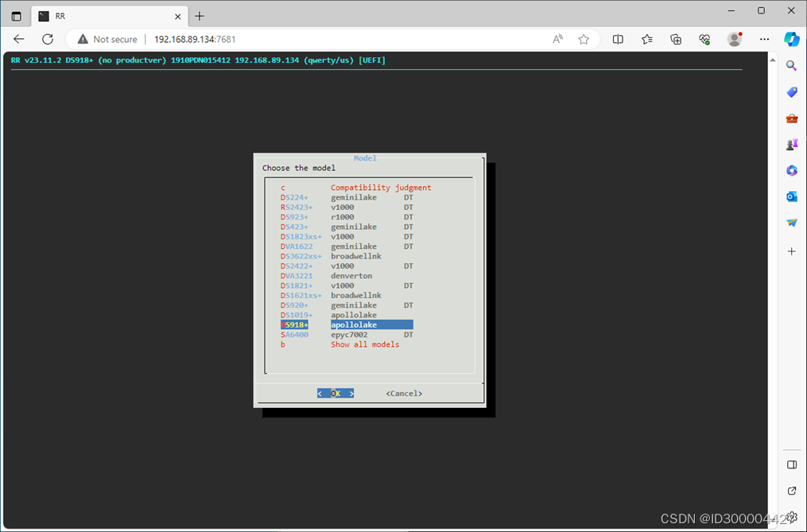Choose DS920+ geminilake model

coord(347,305)
